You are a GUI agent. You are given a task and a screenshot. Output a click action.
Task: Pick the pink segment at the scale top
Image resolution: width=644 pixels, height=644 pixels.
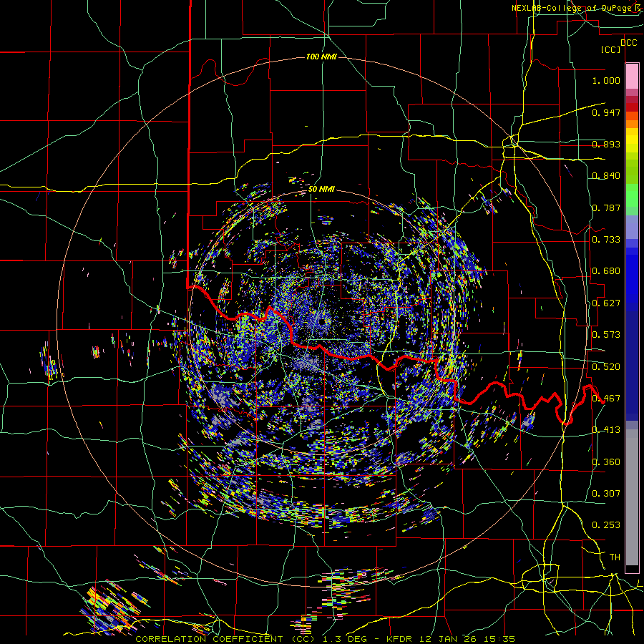[x=632, y=77]
